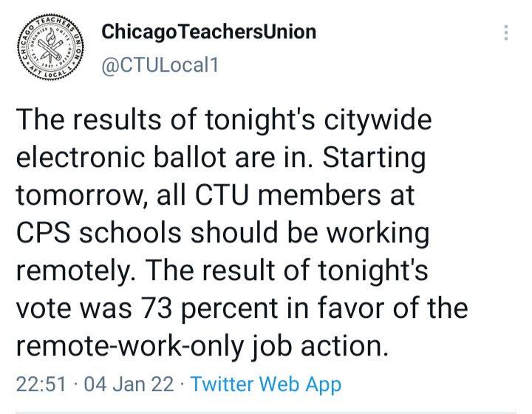
Task: Click the 22:51 timestamp
Action: tap(41, 384)
